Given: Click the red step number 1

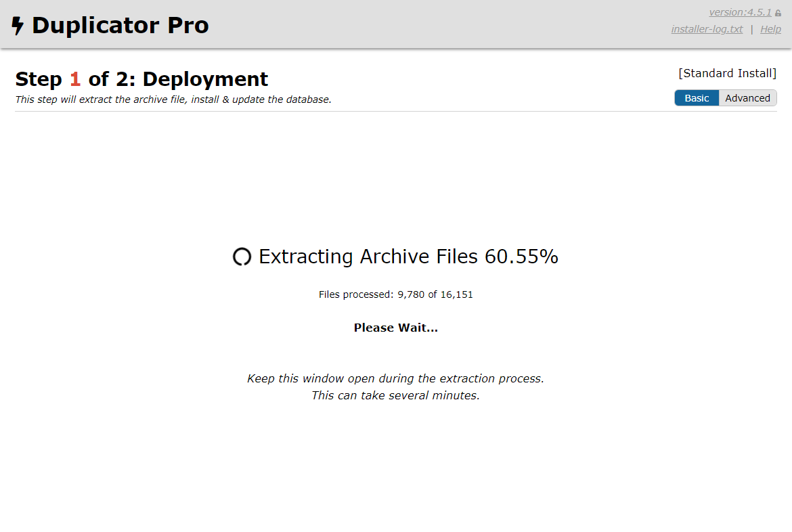Looking at the screenshot, I should [75, 79].
